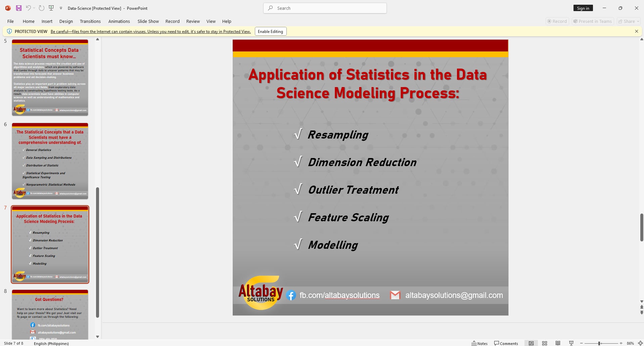The image size is (644, 346).
Task: Open the Animations tab
Action: point(119,21)
